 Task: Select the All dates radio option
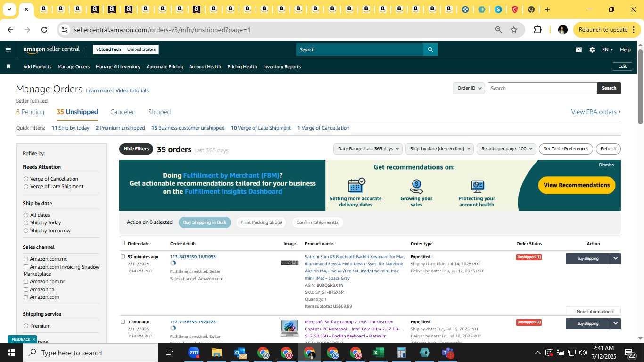(x=26, y=215)
